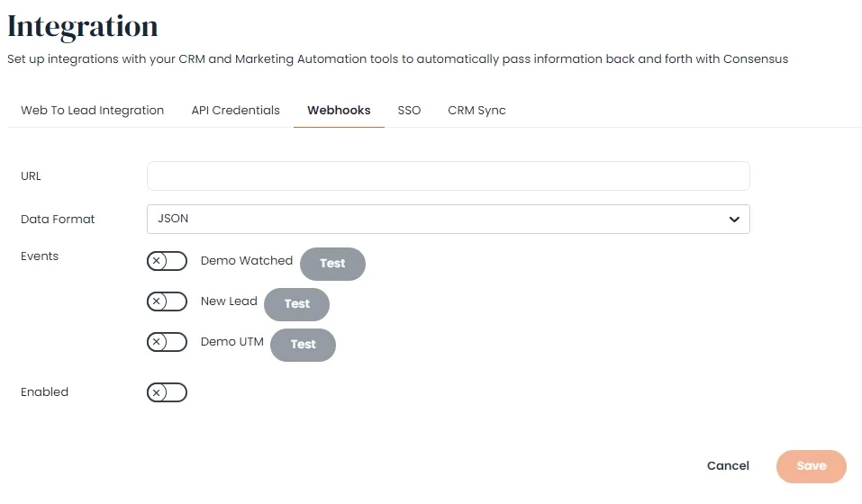862x504 pixels.
Task: Open the Web To Lead Integration tab
Action: tap(92, 111)
